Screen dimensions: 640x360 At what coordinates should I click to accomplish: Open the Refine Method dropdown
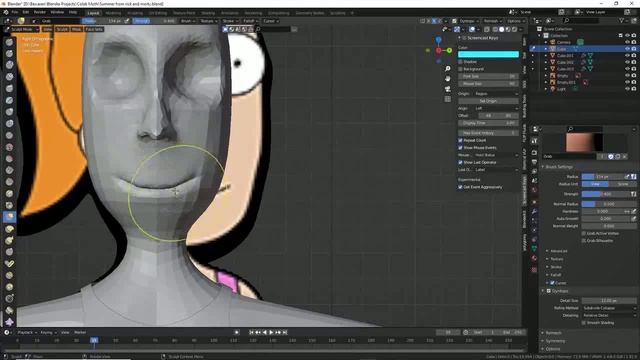click(x=609, y=308)
